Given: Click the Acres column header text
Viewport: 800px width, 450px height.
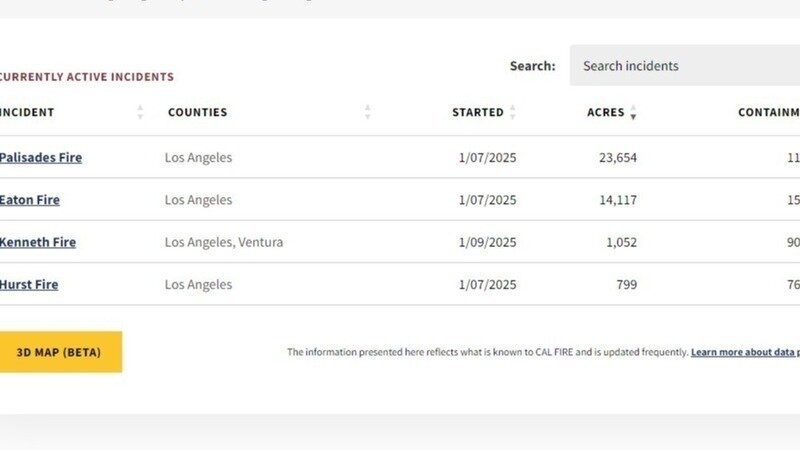Looking at the screenshot, I should click(605, 113).
